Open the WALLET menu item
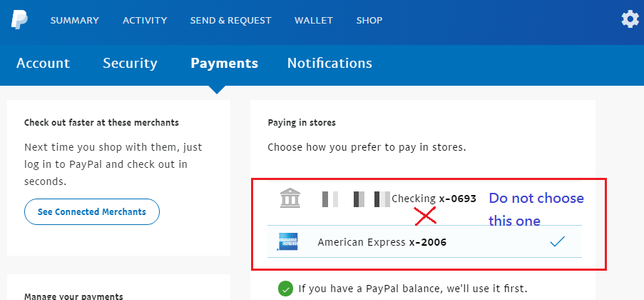The height and width of the screenshot is (300, 644). click(314, 20)
